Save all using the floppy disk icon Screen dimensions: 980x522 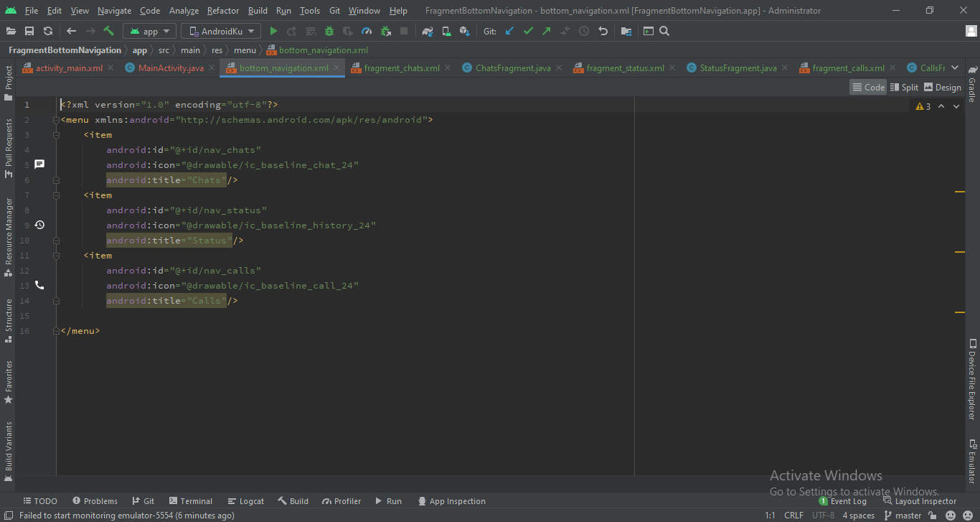coord(29,31)
